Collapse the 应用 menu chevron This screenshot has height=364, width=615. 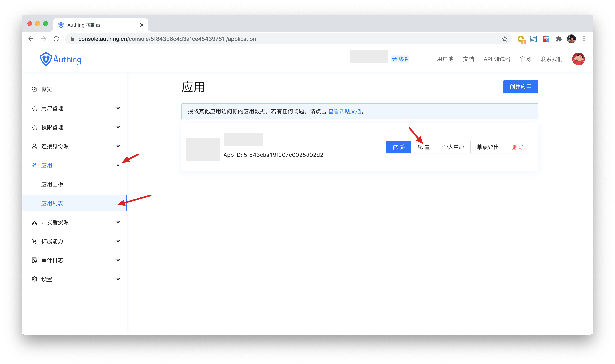(118, 165)
